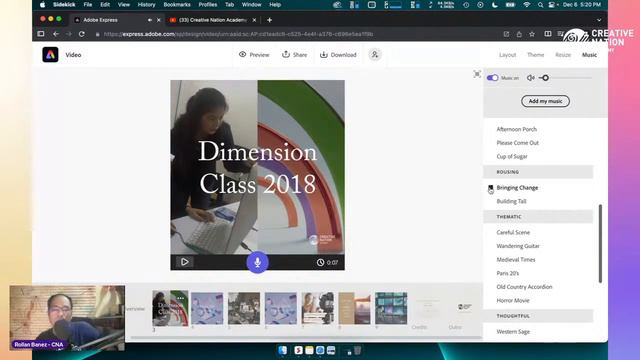Click the browser share icon in toolbar
This screenshot has height=360, width=640.
[x=519, y=34]
